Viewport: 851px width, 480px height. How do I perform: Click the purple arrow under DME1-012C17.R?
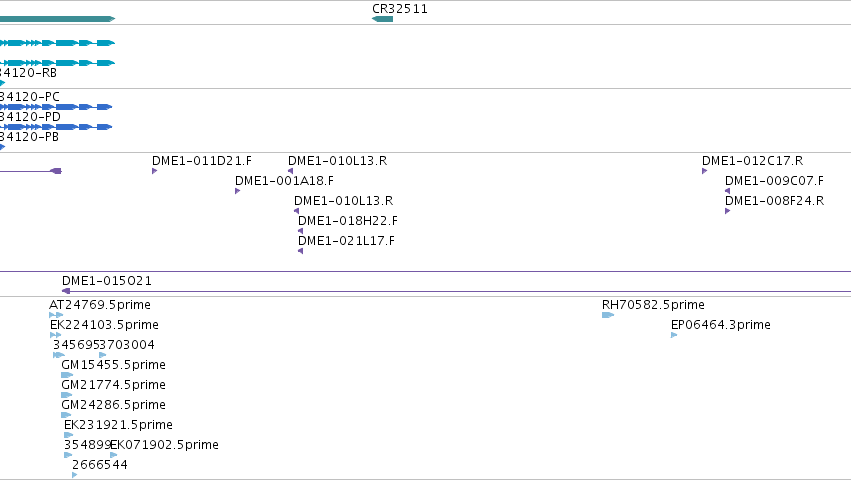tap(704, 171)
